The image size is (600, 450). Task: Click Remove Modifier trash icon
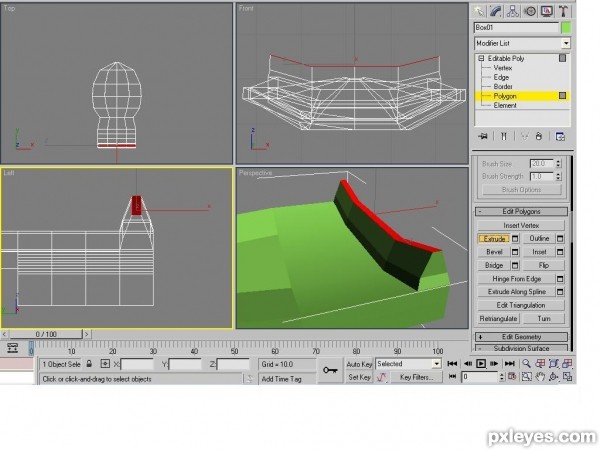pos(539,136)
